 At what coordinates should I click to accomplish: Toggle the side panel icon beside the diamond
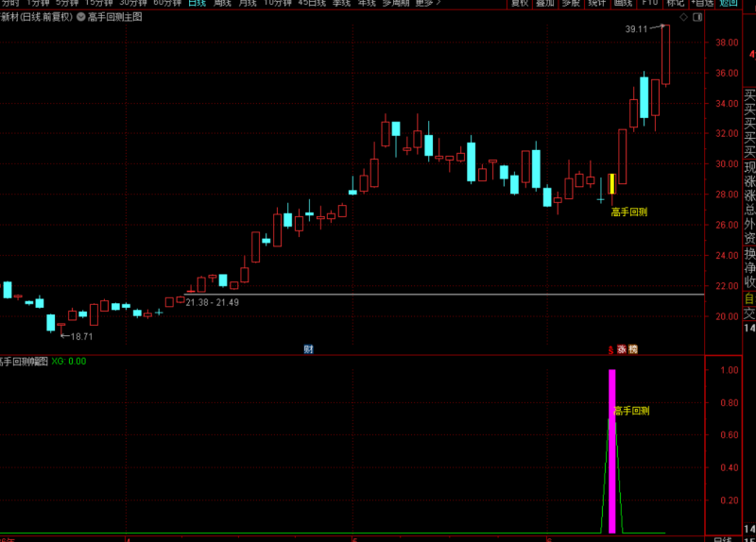pyautogui.click(x=697, y=17)
